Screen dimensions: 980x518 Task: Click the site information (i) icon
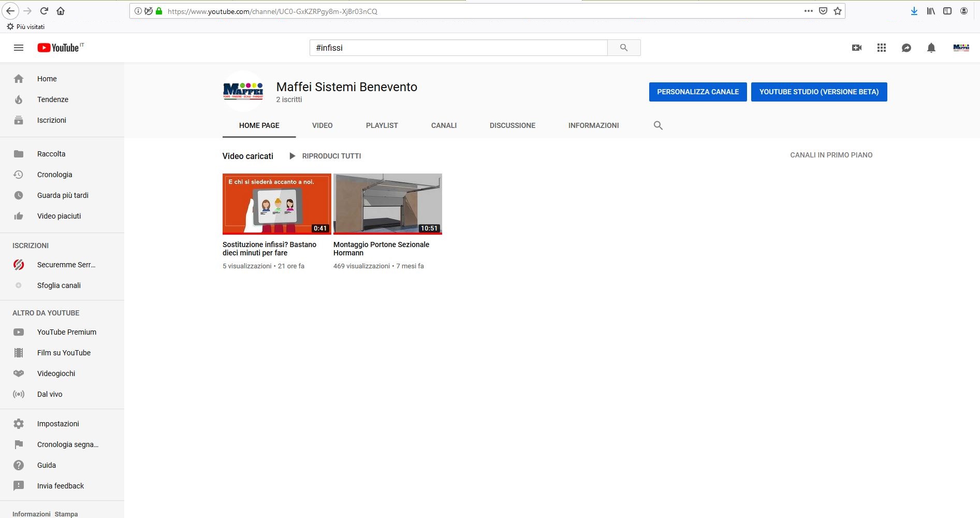pos(138,11)
